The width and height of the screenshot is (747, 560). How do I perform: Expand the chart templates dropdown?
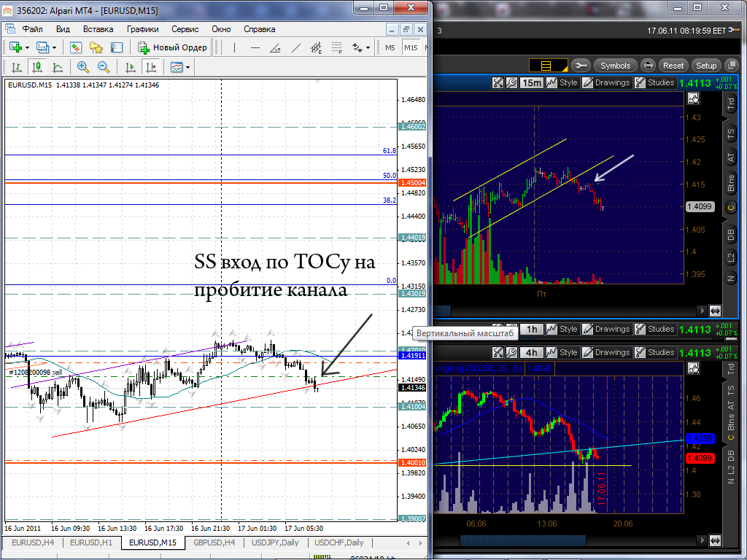click(x=187, y=68)
